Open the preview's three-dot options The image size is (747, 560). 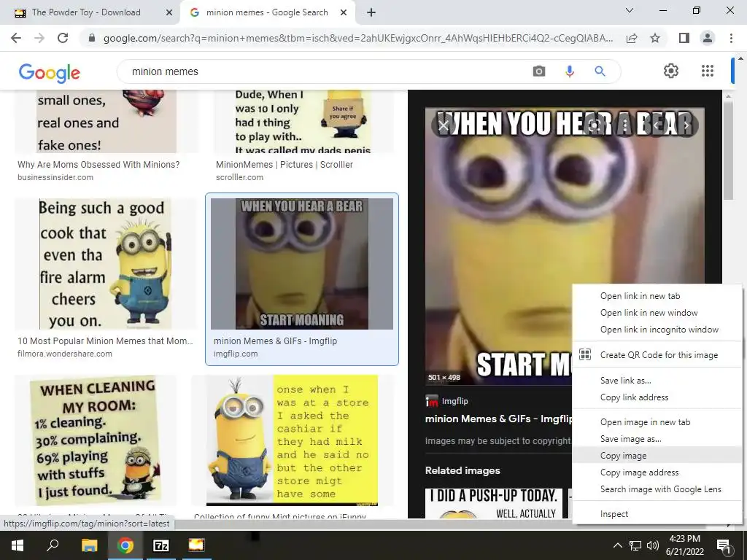pos(625,125)
